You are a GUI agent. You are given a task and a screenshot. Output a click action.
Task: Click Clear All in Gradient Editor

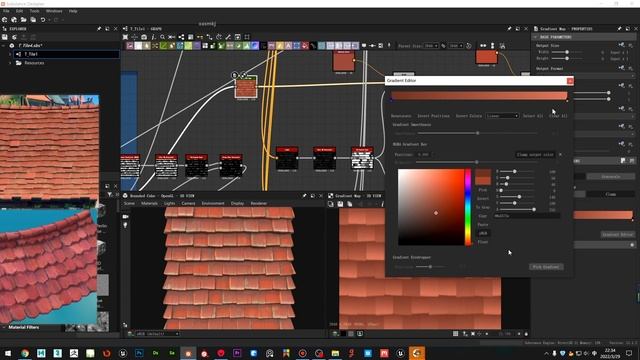point(558,116)
